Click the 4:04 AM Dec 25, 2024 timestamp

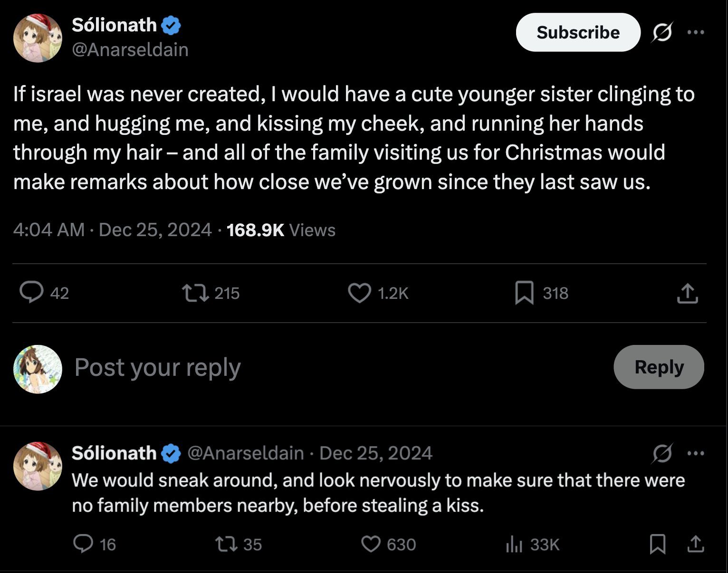coord(112,230)
